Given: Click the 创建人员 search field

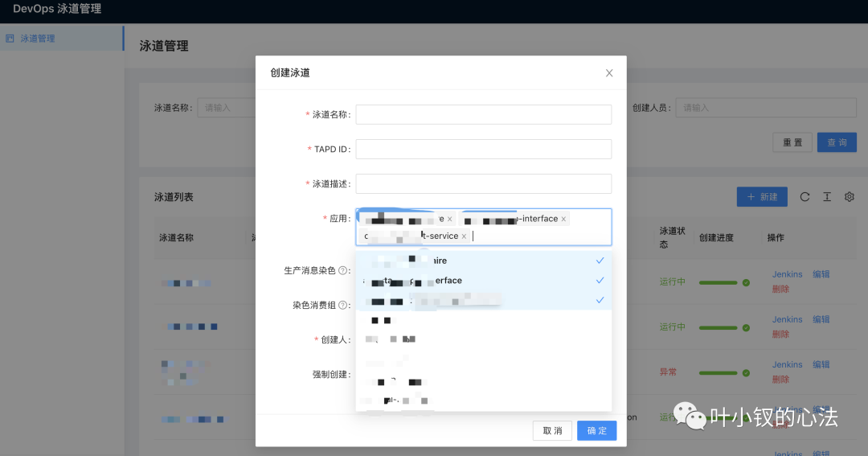Looking at the screenshot, I should pos(766,108).
